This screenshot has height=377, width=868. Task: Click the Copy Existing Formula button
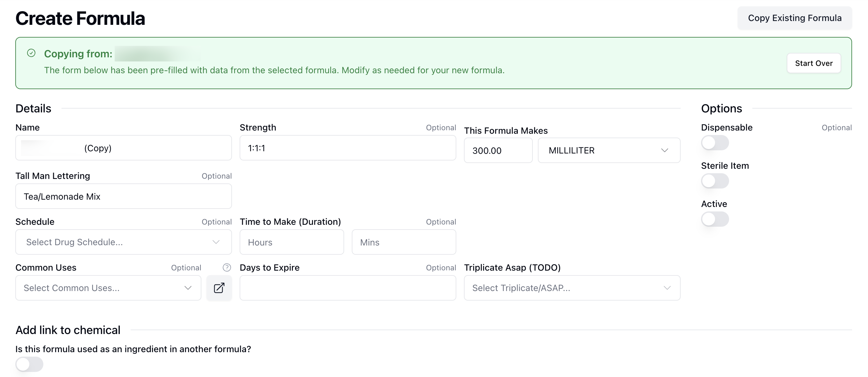coord(794,18)
